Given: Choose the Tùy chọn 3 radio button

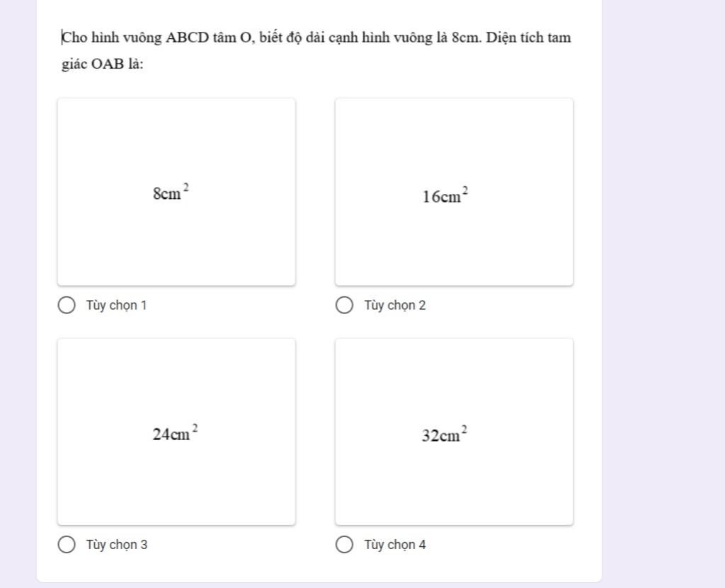Looking at the screenshot, I should tap(67, 545).
